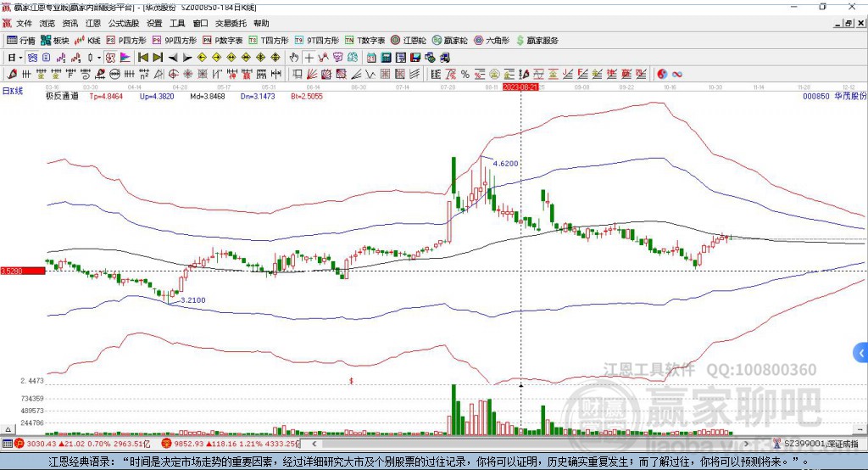Select the zigzag wave line tool
Viewport: 868px width, 470px height.
(370, 74)
